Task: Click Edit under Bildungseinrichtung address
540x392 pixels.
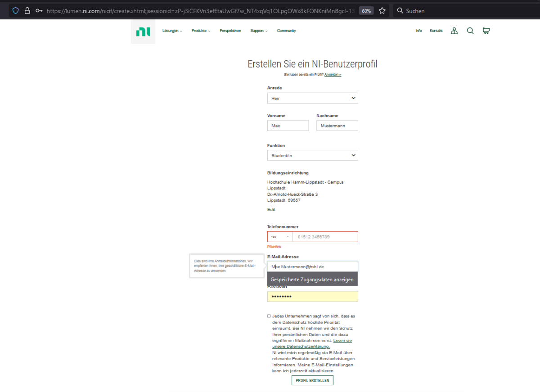Action: (x=271, y=210)
